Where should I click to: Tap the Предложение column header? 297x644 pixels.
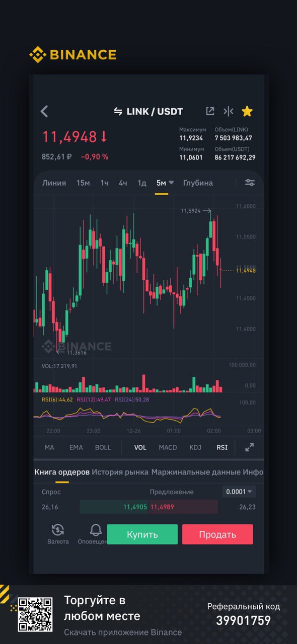click(x=172, y=492)
